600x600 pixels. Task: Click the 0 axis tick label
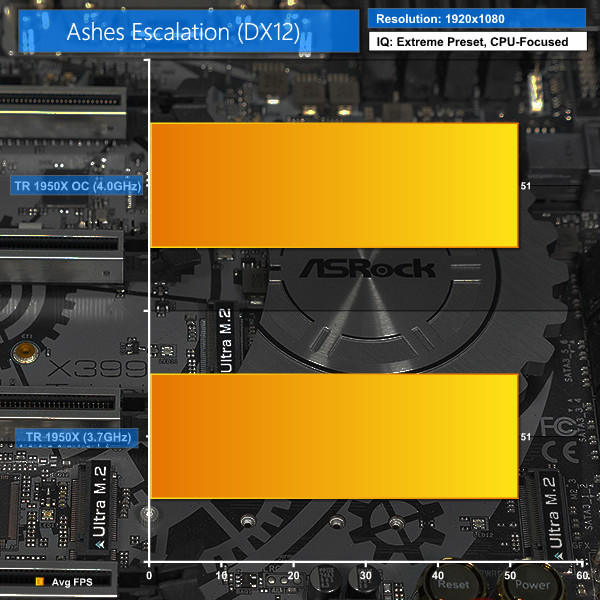149,575
